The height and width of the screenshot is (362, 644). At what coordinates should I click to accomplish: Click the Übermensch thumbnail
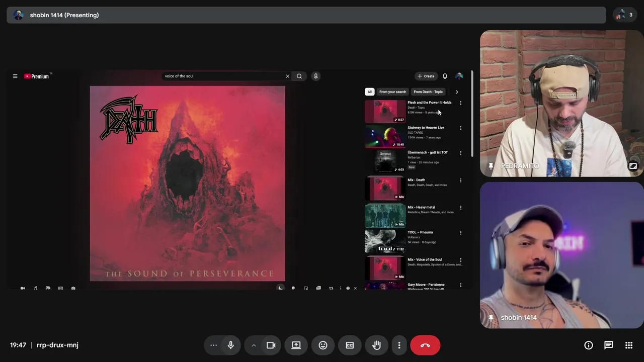pos(385,162)
